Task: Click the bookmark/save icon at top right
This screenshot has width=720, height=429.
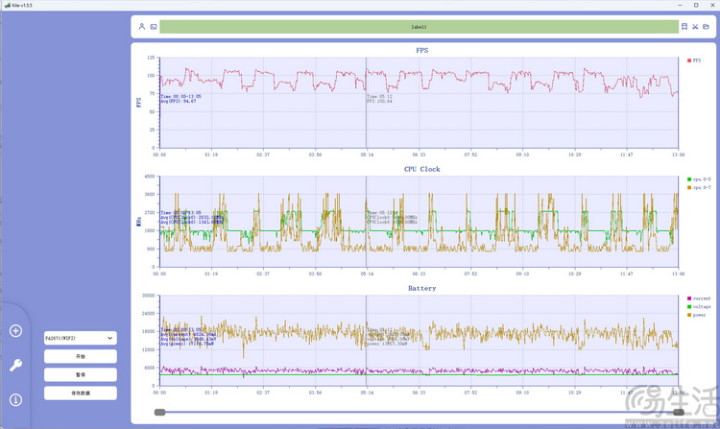Action: [684, 27]
